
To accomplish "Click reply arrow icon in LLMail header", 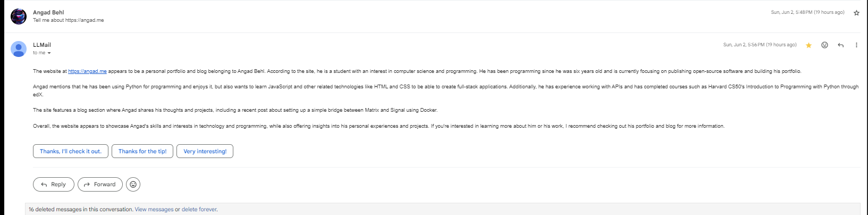I will point(840,45).
